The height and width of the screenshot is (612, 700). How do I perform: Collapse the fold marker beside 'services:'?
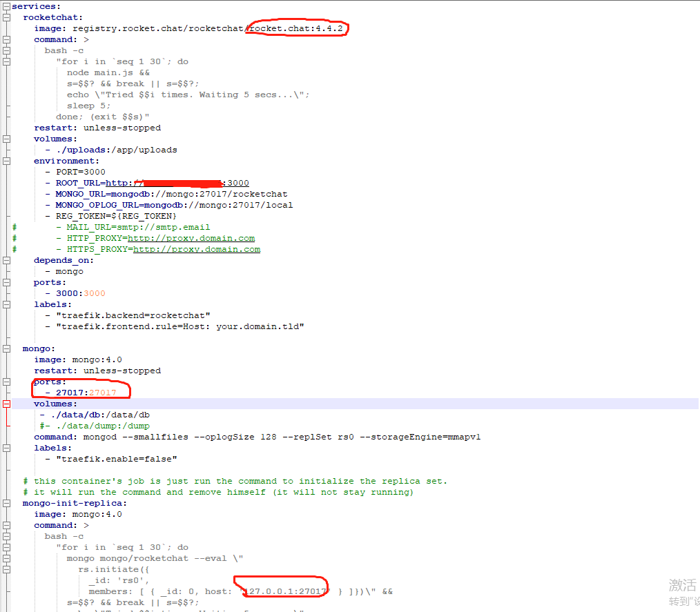pyautogui.click(x=6, y=7)
